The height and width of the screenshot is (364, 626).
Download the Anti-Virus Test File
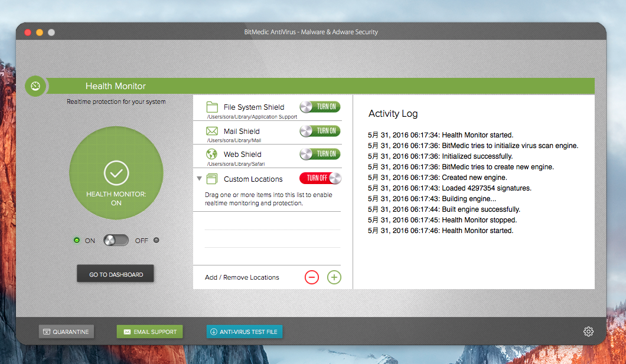(244, 332)
